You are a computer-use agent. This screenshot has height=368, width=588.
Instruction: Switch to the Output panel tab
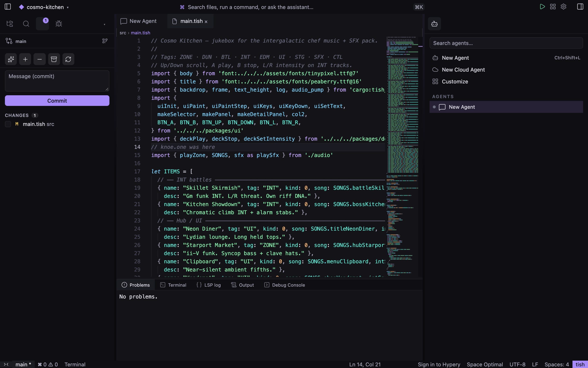[243, 285]
